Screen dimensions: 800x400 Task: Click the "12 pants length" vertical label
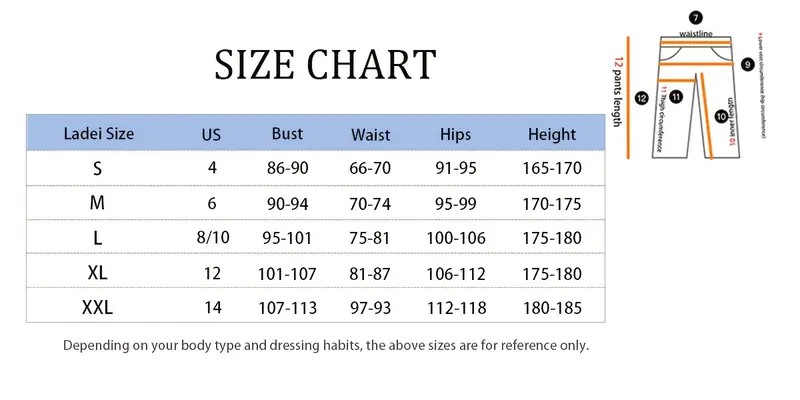618,95
